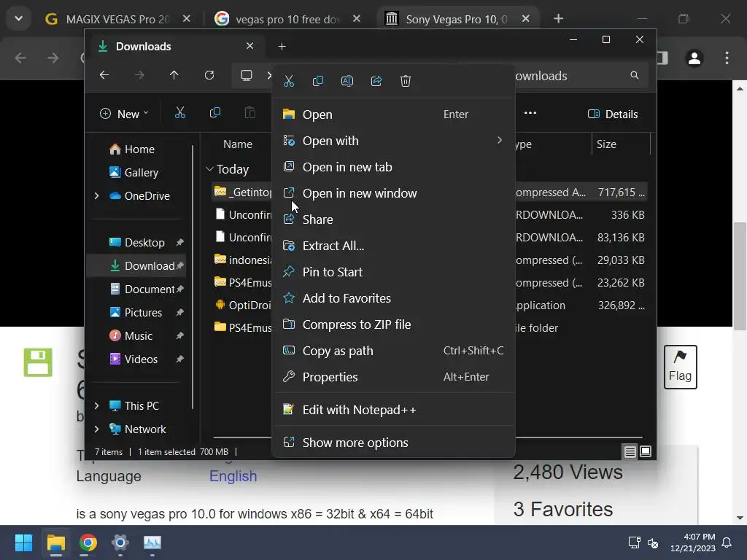Select Desktop in quick access
The image size is (747, 560).
point(136,242)
